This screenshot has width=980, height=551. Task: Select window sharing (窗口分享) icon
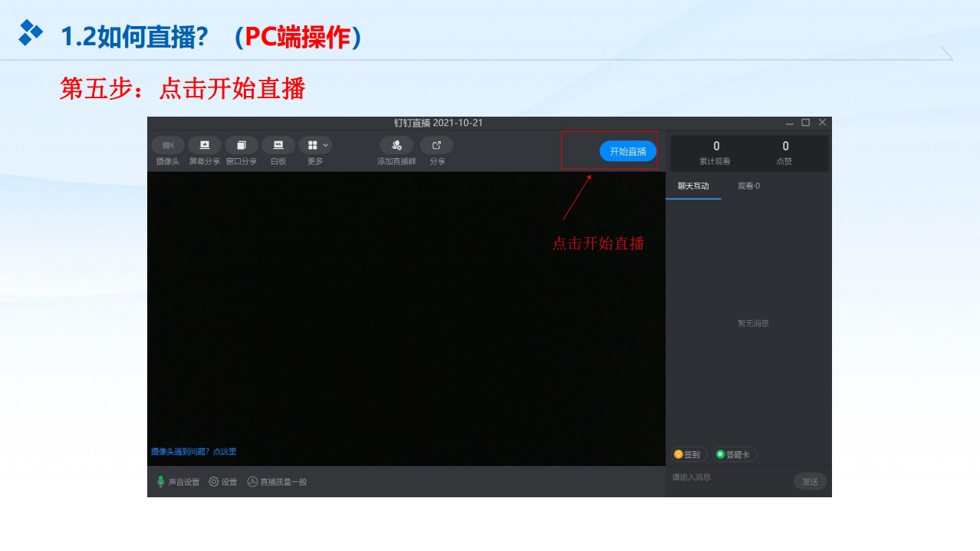click(241, 145)
